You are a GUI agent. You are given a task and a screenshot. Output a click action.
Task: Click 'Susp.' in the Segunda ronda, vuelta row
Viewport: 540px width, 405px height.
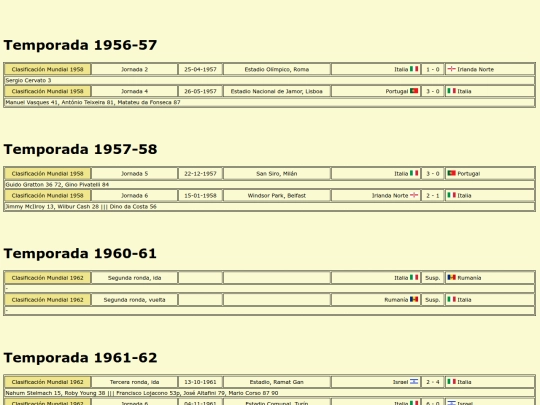click(433, 300)
